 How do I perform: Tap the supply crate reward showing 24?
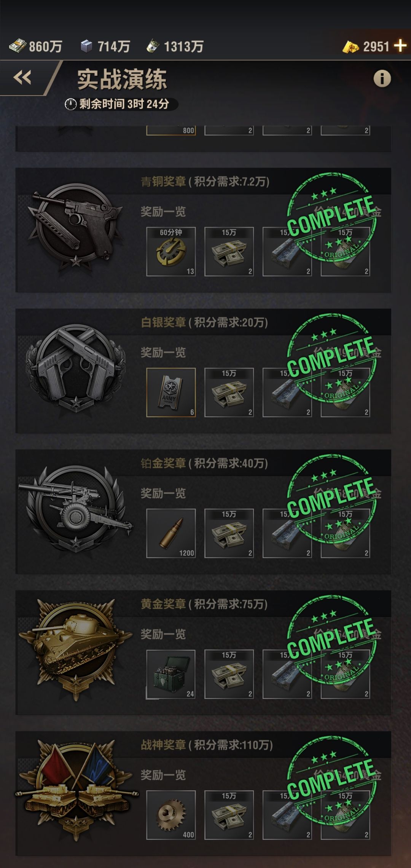tap(171, 674)
